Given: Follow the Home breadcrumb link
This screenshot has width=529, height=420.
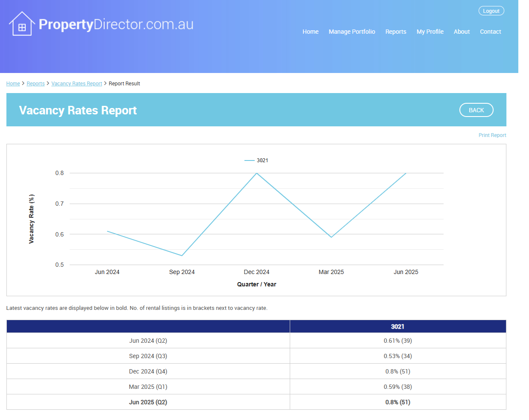Looking at the screenshot, I should (x=13, y=84).
